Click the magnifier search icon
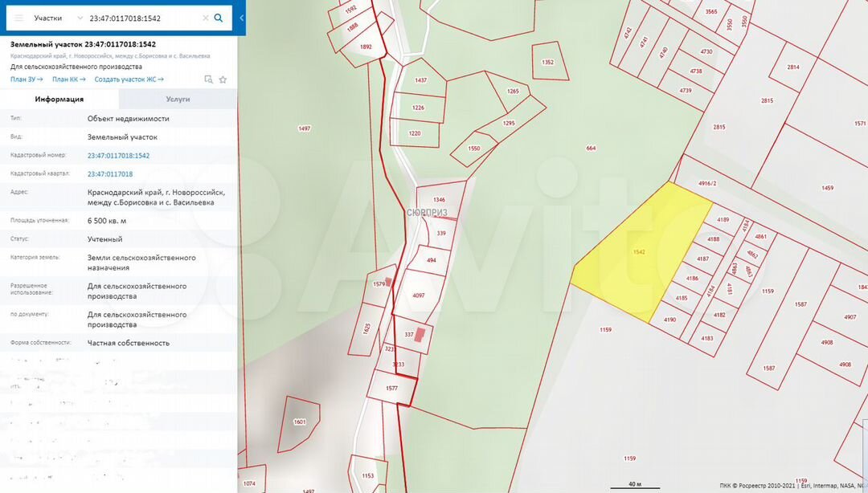Screen dimensions: 868x493 [x=219, y=18]
